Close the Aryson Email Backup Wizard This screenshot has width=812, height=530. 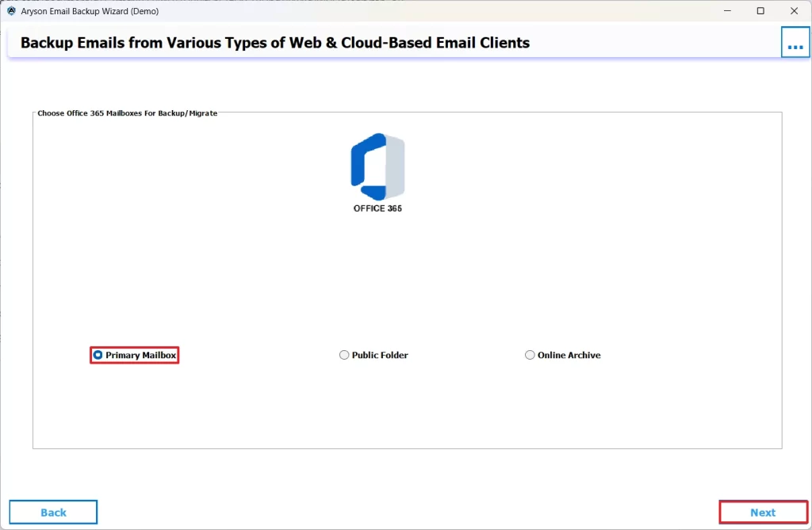(794, 11)
